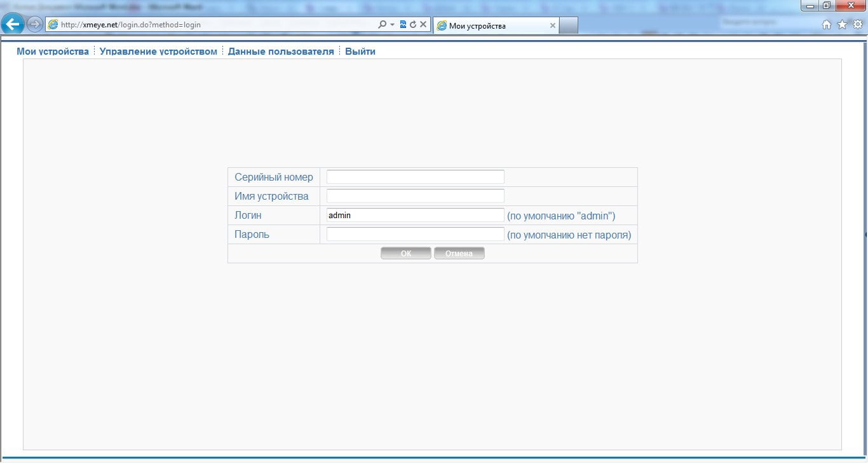Toggle the compatibility view icon
868x463 pixels.
403,25
